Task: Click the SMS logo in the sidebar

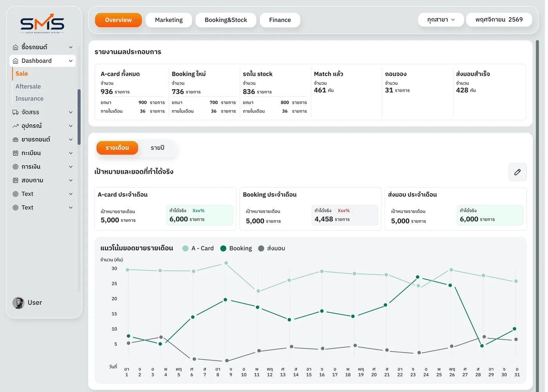Action: (x=42, y=23)
